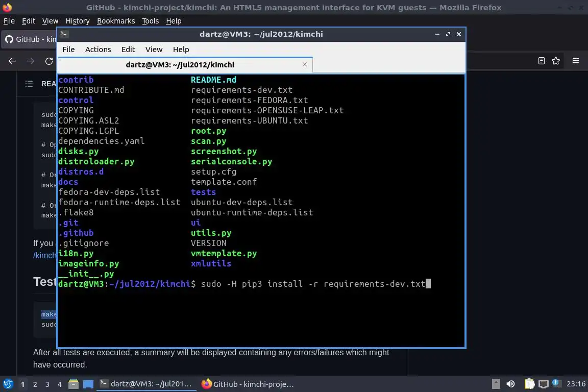Show the calendar from the 23:16 clock

[576, 384]
